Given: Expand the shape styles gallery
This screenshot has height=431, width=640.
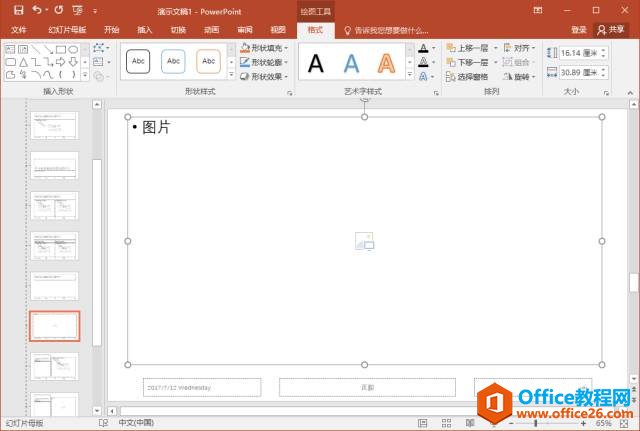Looking at the screenshot, I should [231, 75].
